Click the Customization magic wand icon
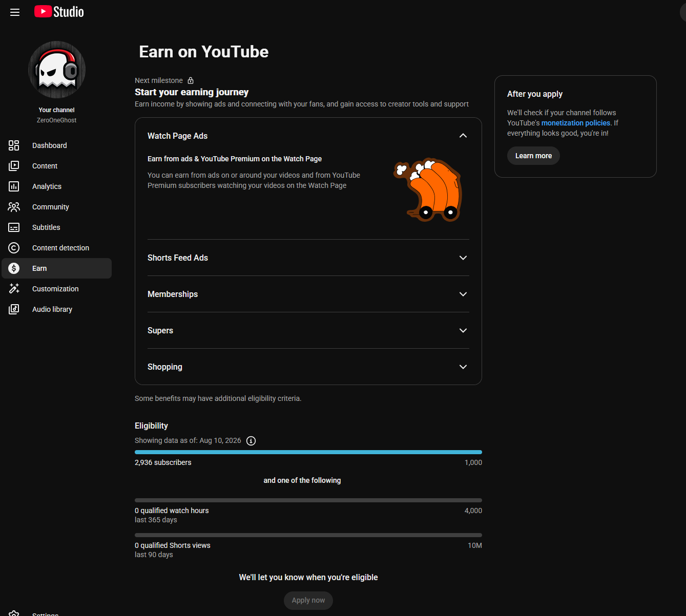 14,289
